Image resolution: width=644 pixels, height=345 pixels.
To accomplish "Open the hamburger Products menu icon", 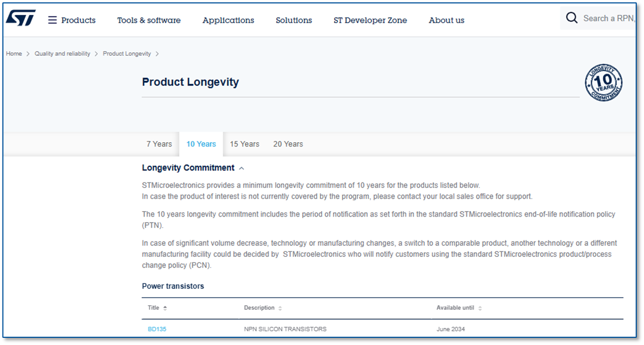I will (x=52, y=20).
